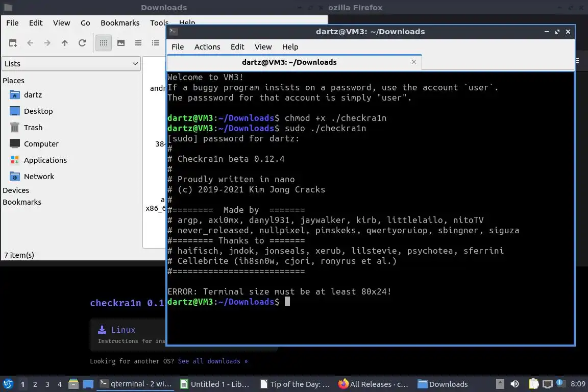This screenshot has width=588, height=392.
Task: Switch file manager to detailed list view
Action: tap(156, 43)
